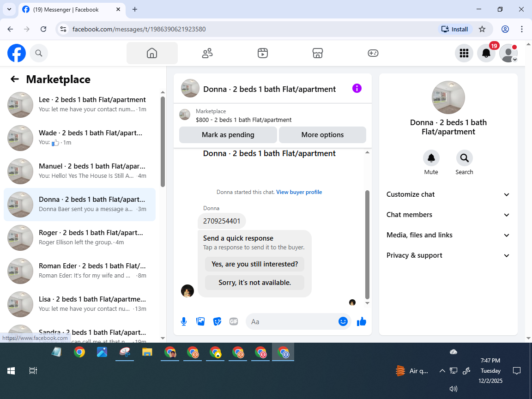Image resolution: width=532 pixels, height=399 pixels.
Task: Open Windows Start menu
Action: click(x=11, y=371)
